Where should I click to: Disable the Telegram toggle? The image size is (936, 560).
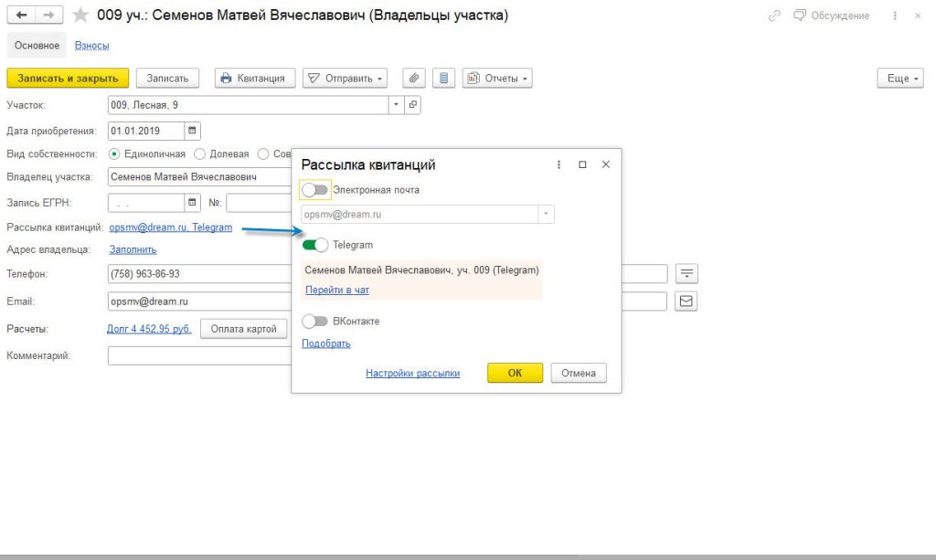coord(314,245)
